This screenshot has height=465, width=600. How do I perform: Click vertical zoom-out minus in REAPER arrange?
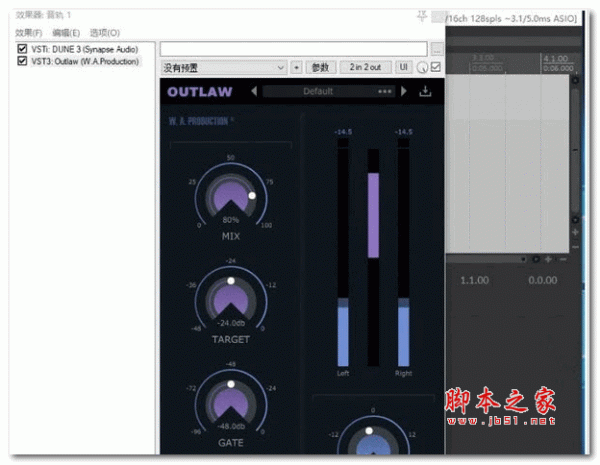tap(575, 247)
